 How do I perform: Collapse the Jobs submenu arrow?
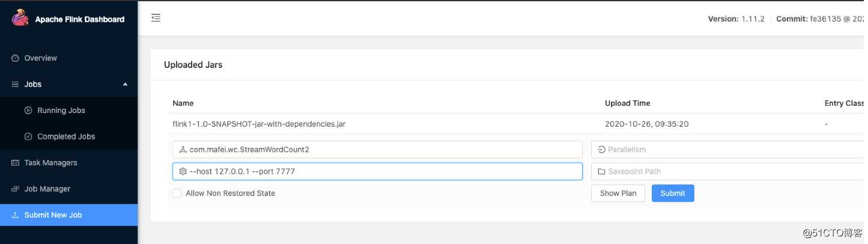coord(126,85)
